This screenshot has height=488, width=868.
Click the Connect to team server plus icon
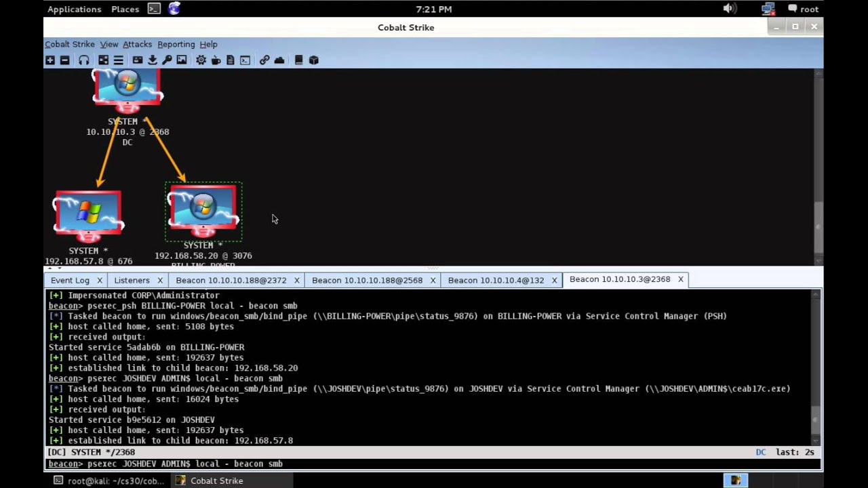pos(50,60)
